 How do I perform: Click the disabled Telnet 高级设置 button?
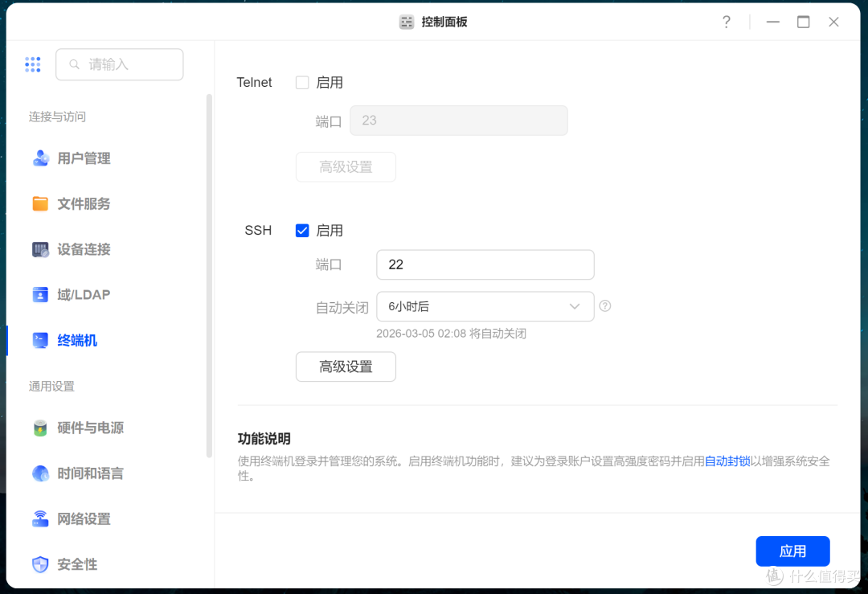point(346,166)
